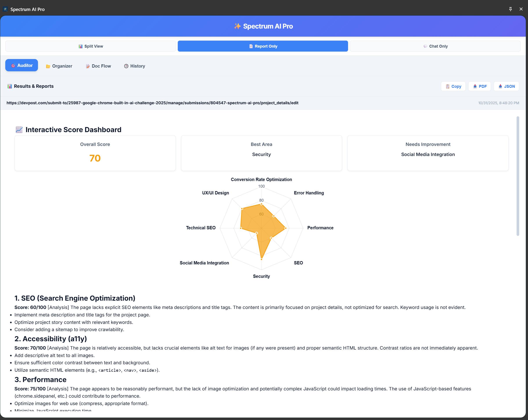This screenshot has width=528, height=420.
Task: Open the Organizer tab
Action: tap(59, 66)
